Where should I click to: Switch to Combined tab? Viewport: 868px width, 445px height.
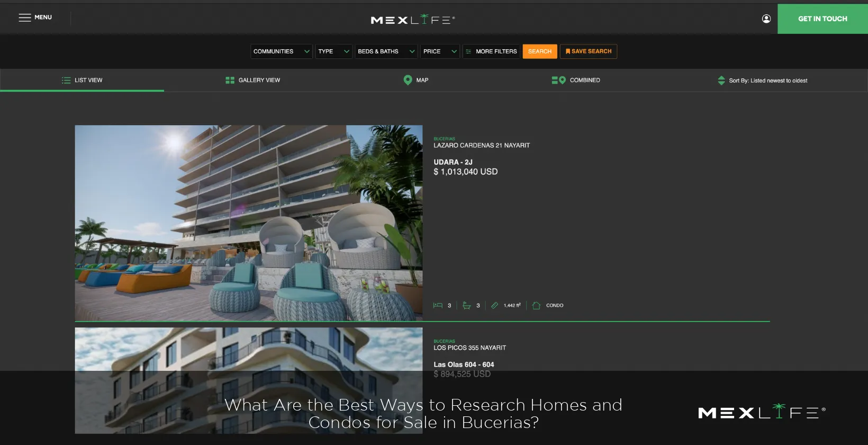click(x=576, y=81)
